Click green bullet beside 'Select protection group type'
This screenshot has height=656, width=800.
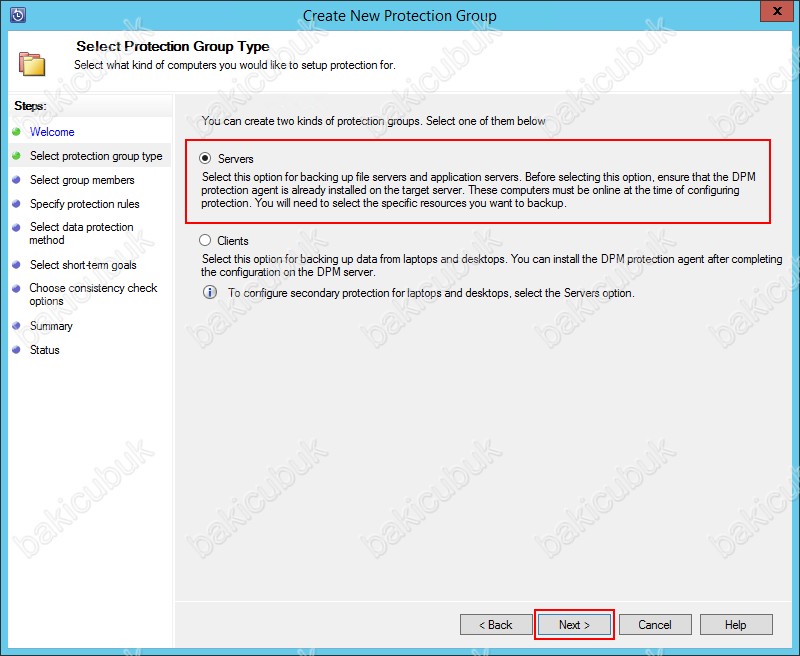[16, 156]
